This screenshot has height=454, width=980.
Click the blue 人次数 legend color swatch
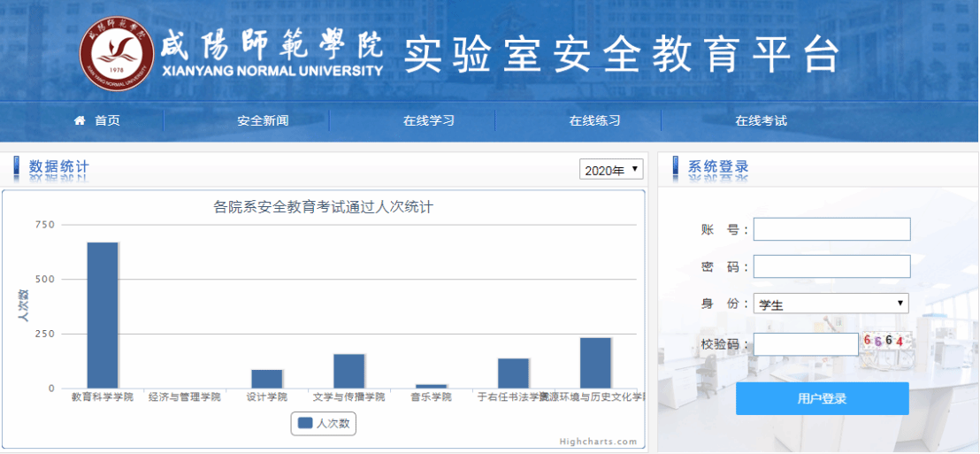tap(305, 424)
